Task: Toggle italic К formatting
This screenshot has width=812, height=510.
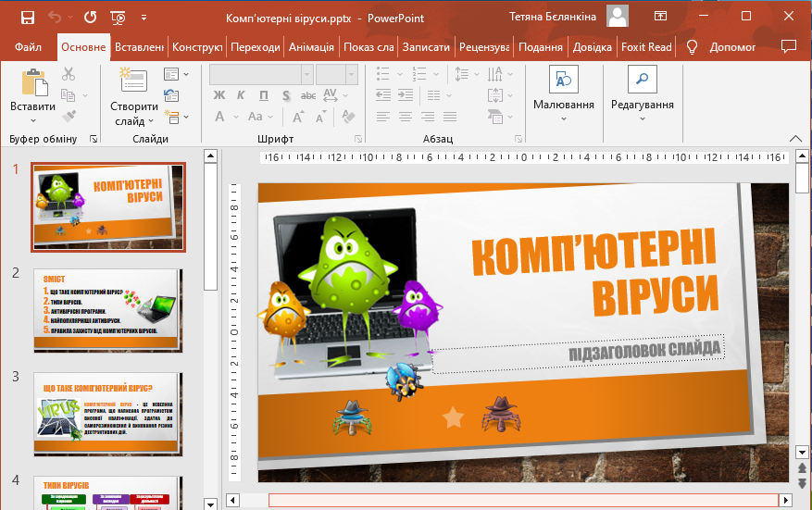Action: (x=241, y=95)
